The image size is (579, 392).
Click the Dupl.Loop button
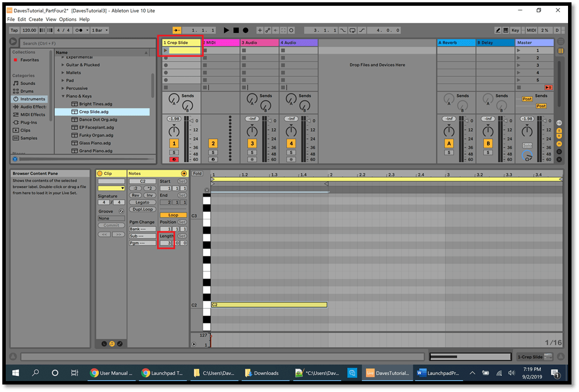point(142,209)
